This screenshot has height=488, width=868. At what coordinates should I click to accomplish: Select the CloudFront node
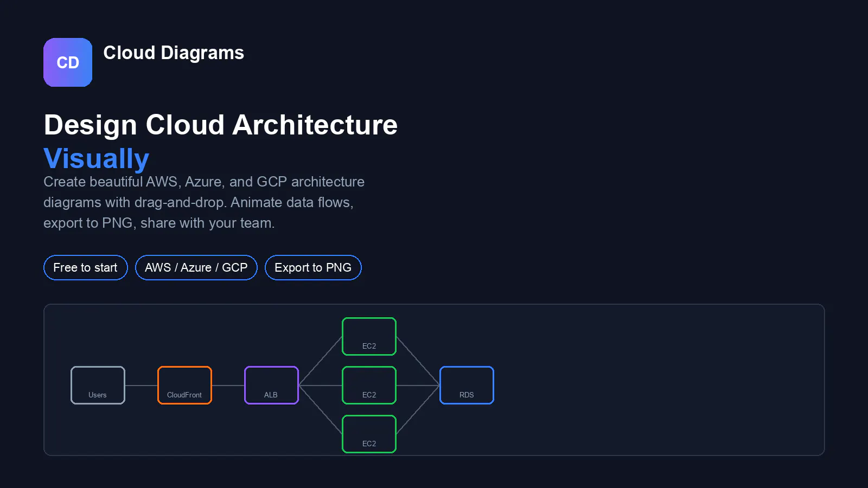pos(184,386)
